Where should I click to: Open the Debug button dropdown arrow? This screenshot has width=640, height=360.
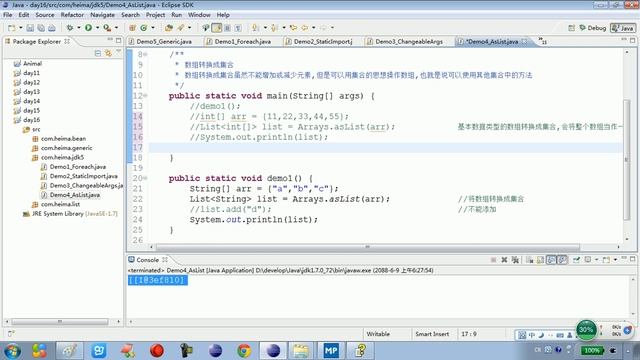79,28
